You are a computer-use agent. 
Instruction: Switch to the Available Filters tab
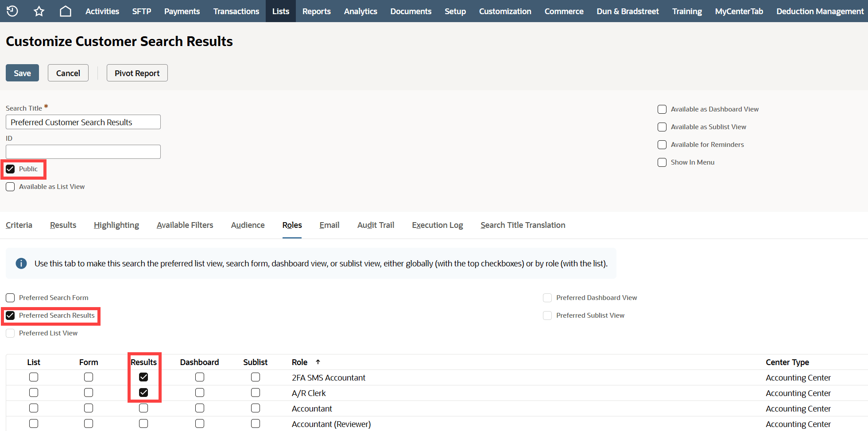185,225
